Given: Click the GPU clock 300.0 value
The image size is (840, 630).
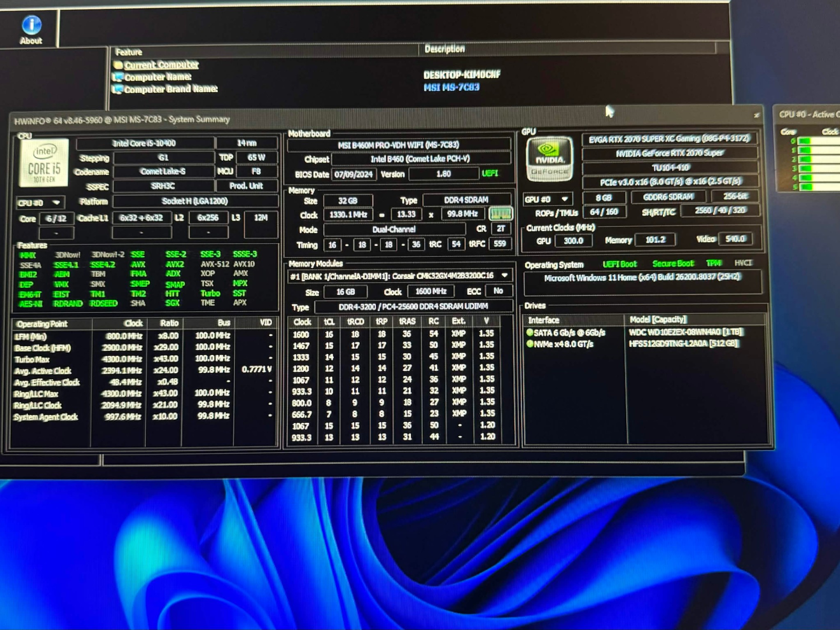Looking at the screenshot, I should pyautogui.click(x=573, y=240).
